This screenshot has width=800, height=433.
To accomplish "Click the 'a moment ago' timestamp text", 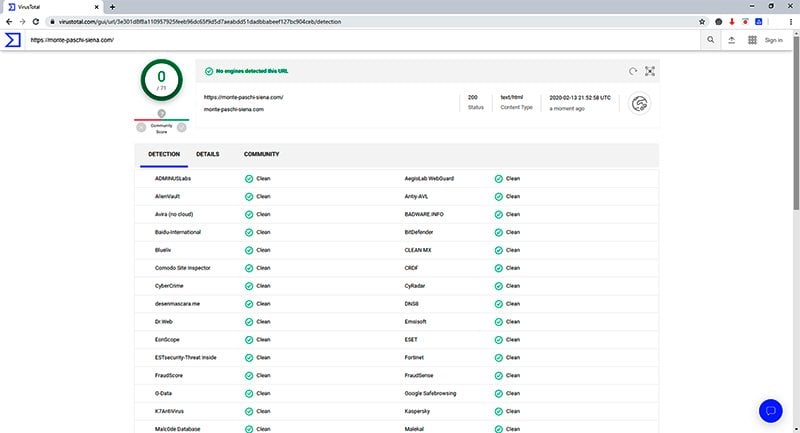I will (x=567, y=109).
